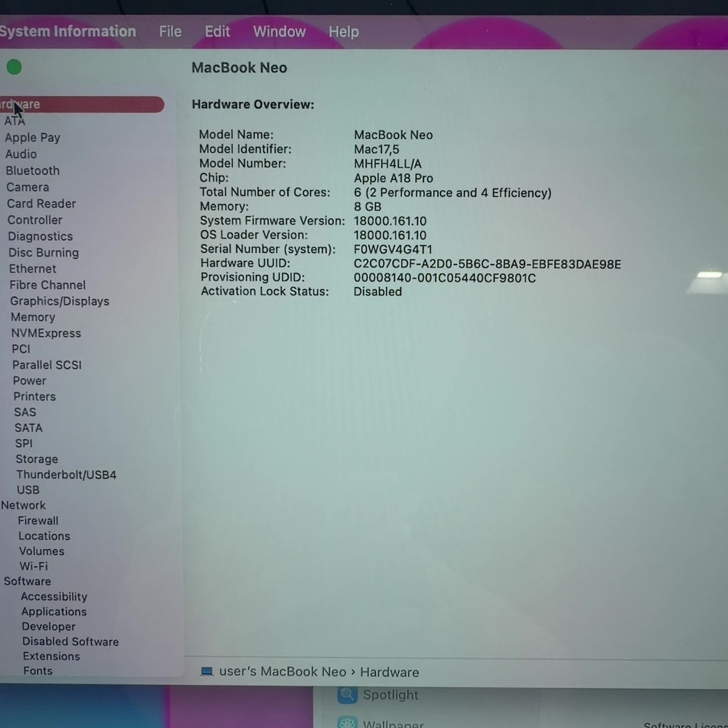
Task: Select Power in the sidebar
Action: (30, 380)
